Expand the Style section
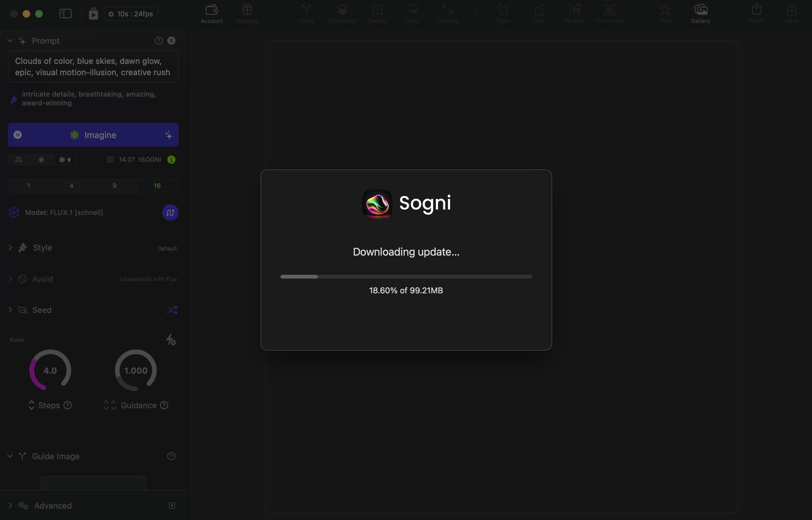 pos(10,247)
